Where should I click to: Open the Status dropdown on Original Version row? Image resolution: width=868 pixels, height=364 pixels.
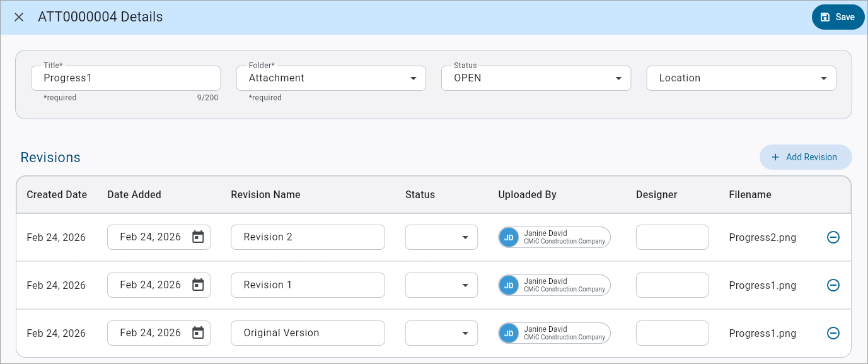[465, 332]
